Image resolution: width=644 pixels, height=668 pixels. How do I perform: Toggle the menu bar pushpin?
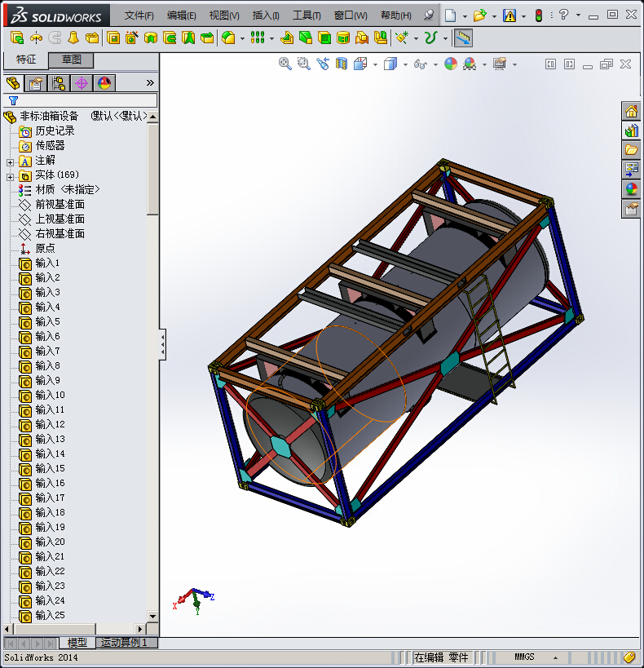click(x=429, y=15)
